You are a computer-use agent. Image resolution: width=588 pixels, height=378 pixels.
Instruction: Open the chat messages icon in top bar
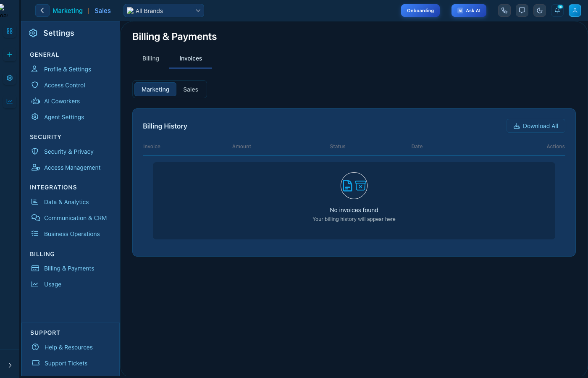click(522, 10)
